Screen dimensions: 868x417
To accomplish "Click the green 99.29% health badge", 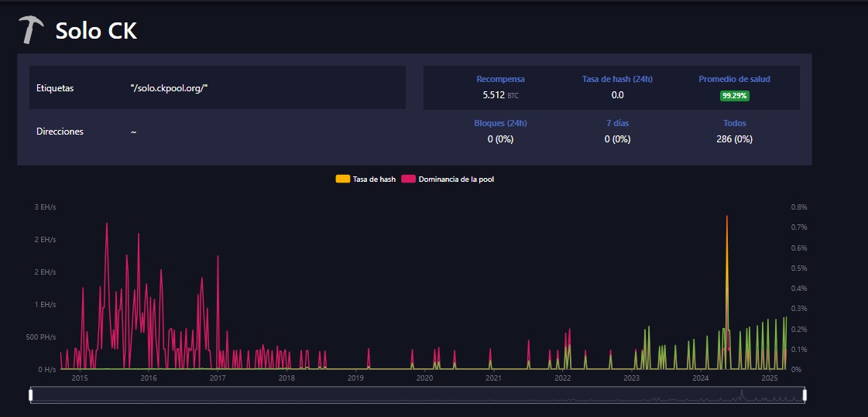I will (x=734, y=96).
